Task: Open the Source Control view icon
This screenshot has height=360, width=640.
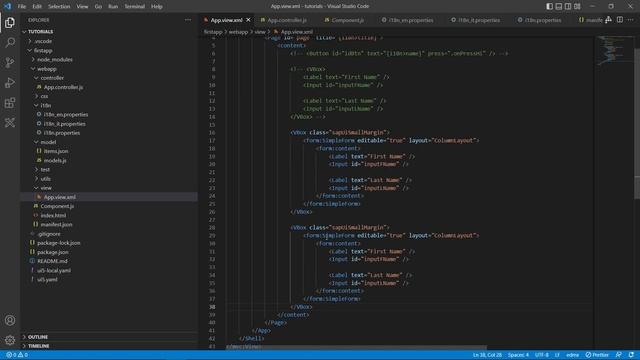Action: coord(10,62)
